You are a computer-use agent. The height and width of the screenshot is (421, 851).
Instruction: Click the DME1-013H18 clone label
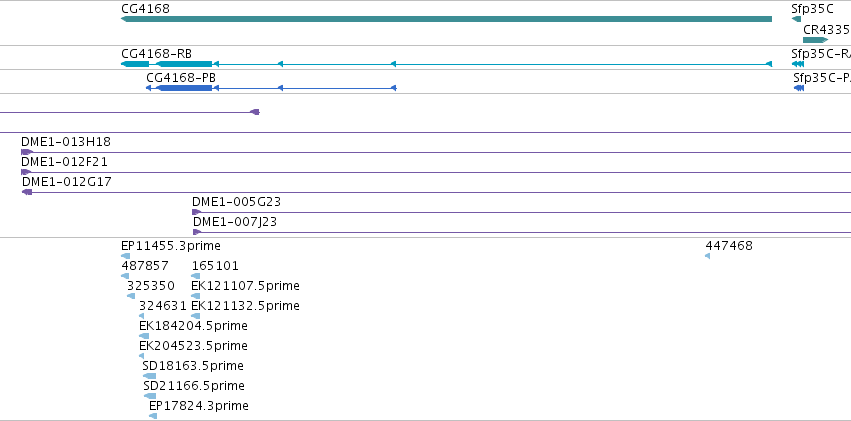pos(66,142)
